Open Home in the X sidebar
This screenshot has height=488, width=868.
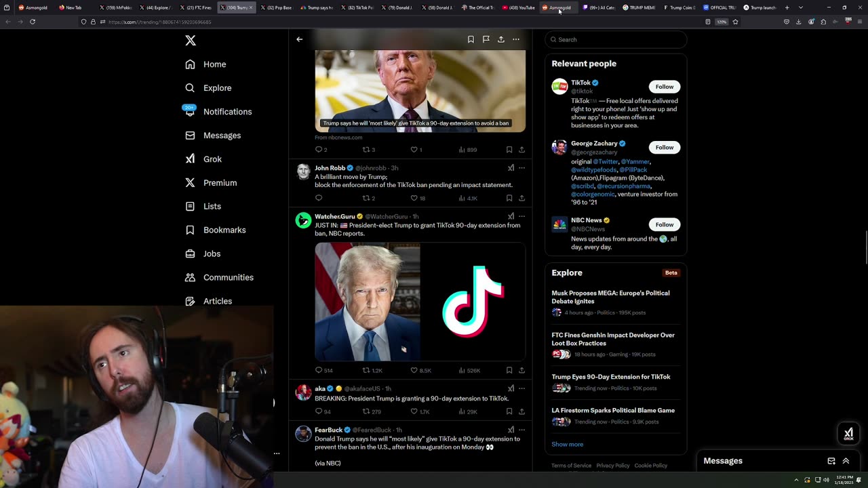pyautogui.click(x=206, y=64)
